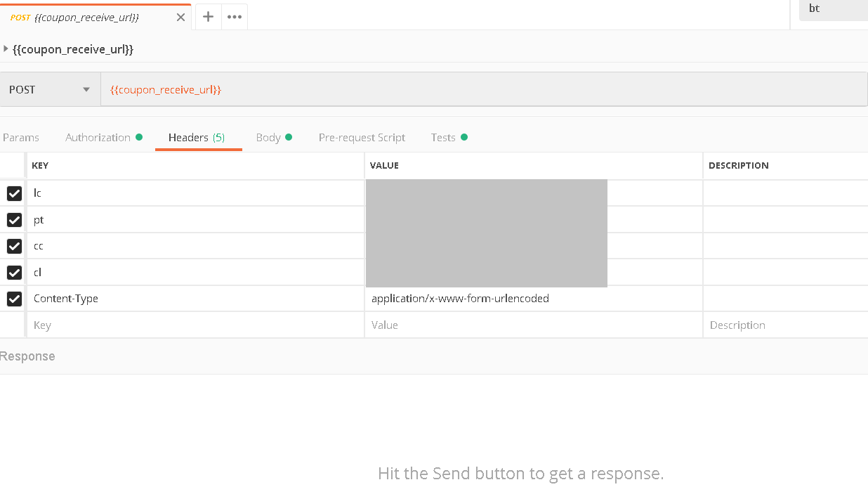Click the empty Key field for a new header
Viewport: 868px width, 487px height.
pyautogui.click(x=140, y=325)
